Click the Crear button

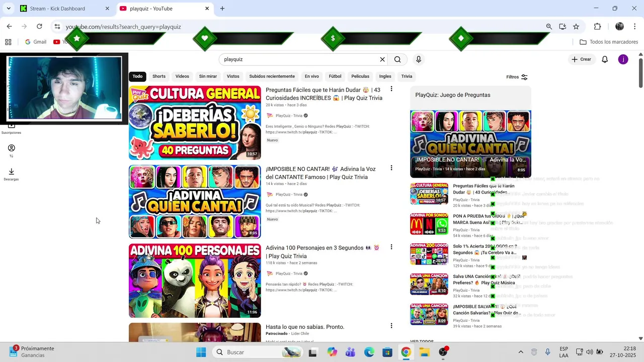click(x=581, y=59)
